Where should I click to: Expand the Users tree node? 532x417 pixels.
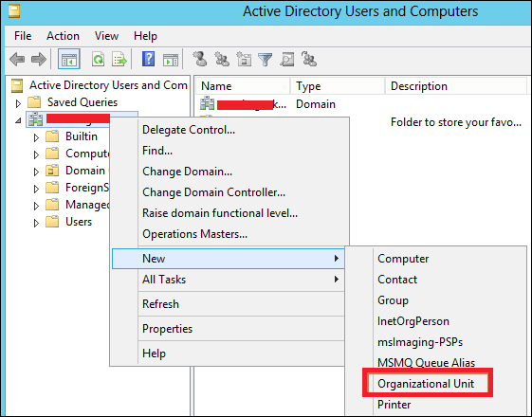coord(36,223)
